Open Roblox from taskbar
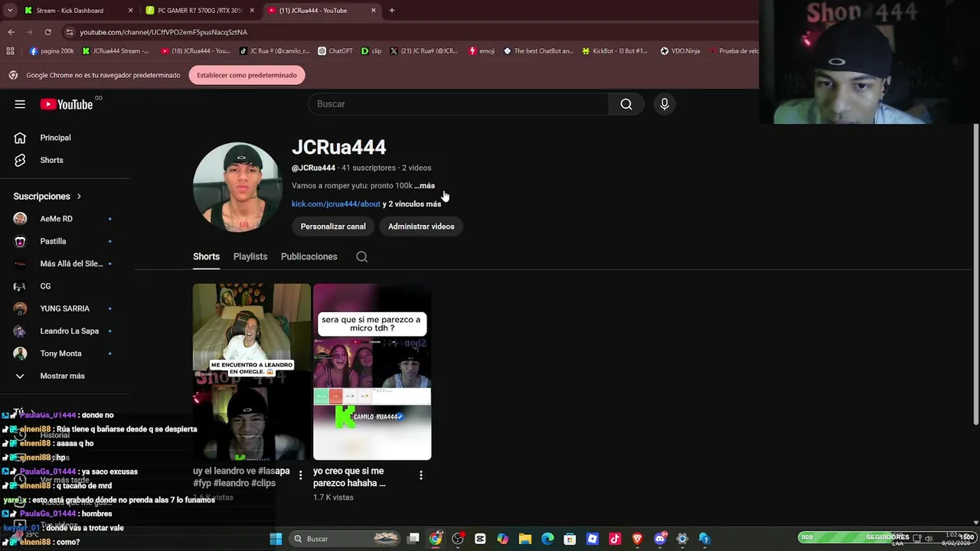Viewport: 980px width, 551px height. pyautogui.click(x=592, y=539)
